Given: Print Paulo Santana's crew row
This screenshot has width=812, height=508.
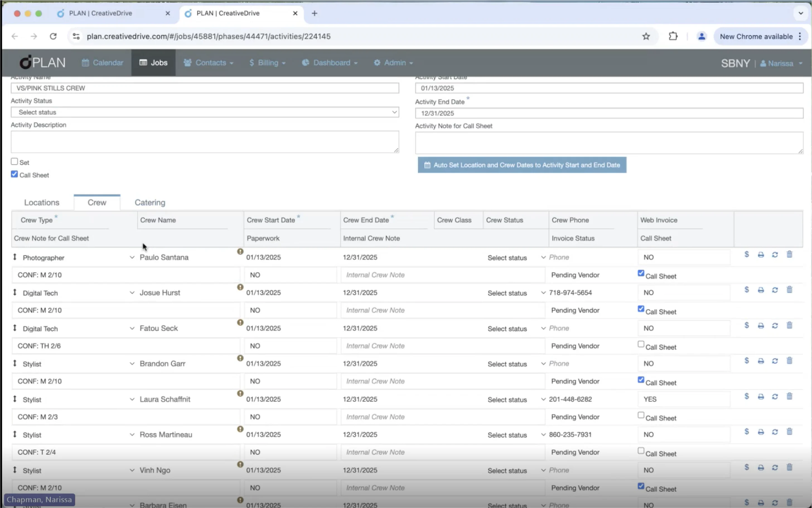Looking at the screenshot, I should [x=761, y=255].
